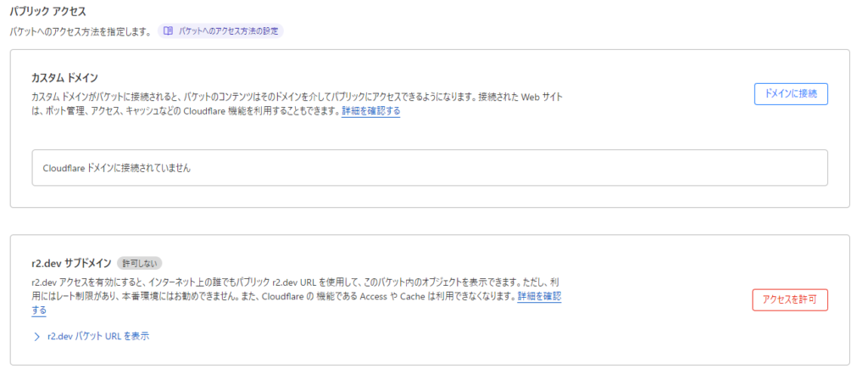Viewport: 868px width, 380px height.
Task: Open 詳細を確認する link in r2.dev section
Action: coord(538,296)
